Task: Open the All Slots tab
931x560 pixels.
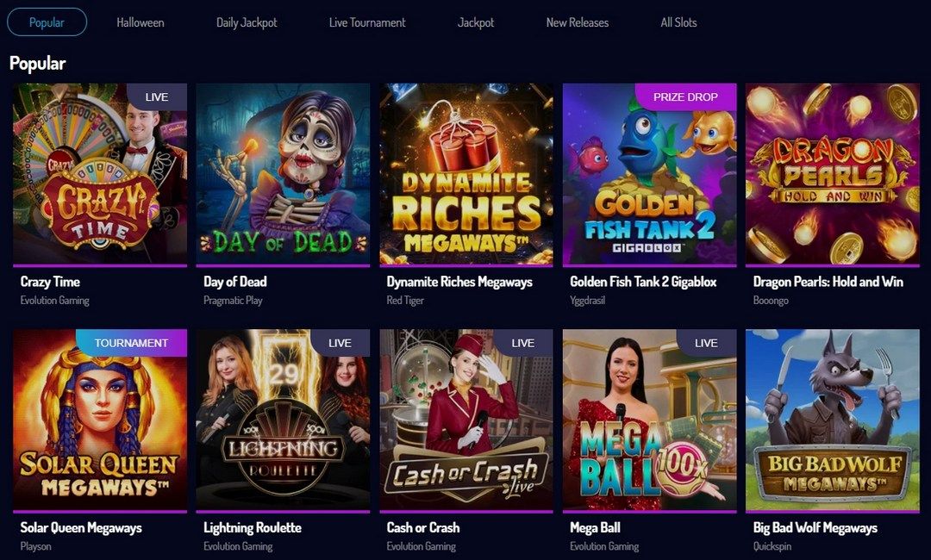Action: point(678,22)
